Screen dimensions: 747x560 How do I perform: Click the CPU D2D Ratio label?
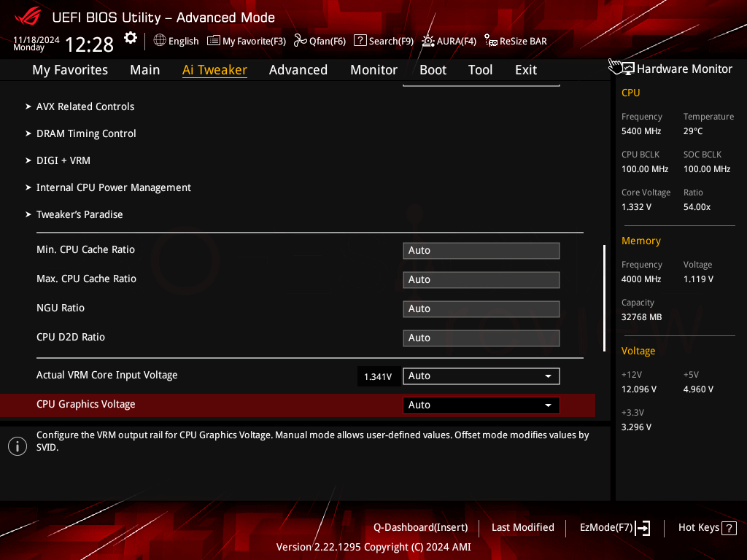click(71, 337)
